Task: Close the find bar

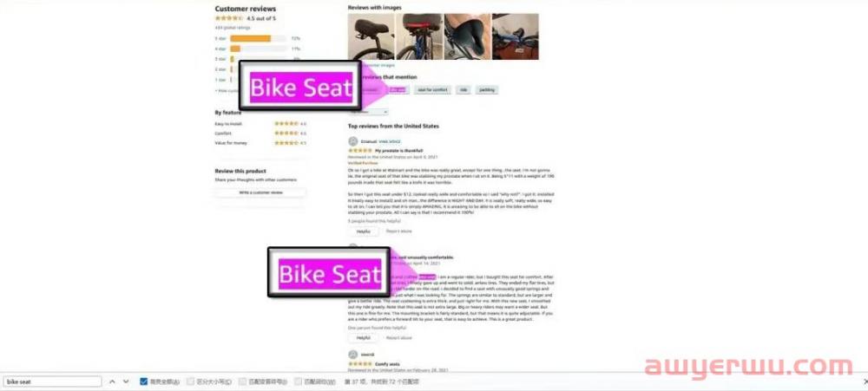Action: 865,381
